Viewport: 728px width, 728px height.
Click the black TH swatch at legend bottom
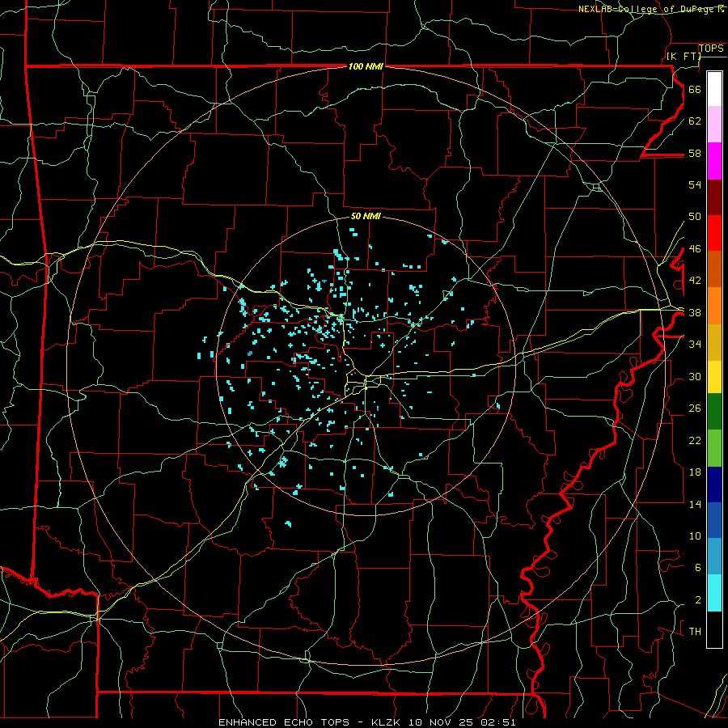714,629
